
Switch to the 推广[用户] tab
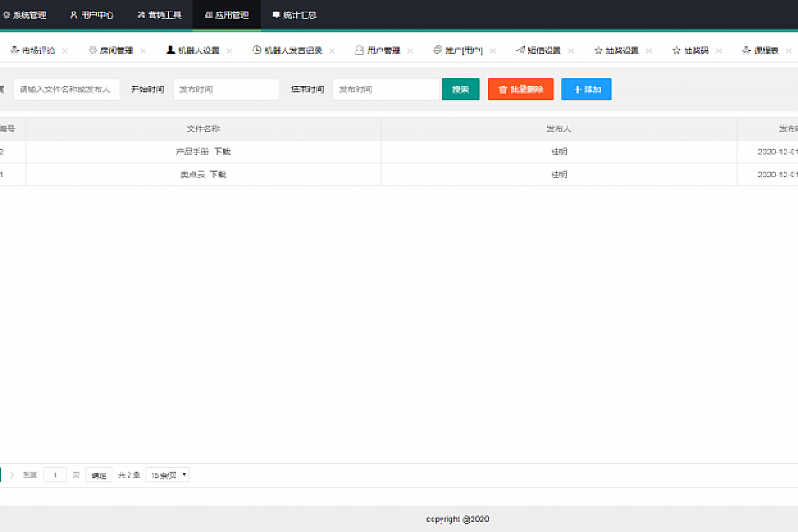(x=464, y=51)
